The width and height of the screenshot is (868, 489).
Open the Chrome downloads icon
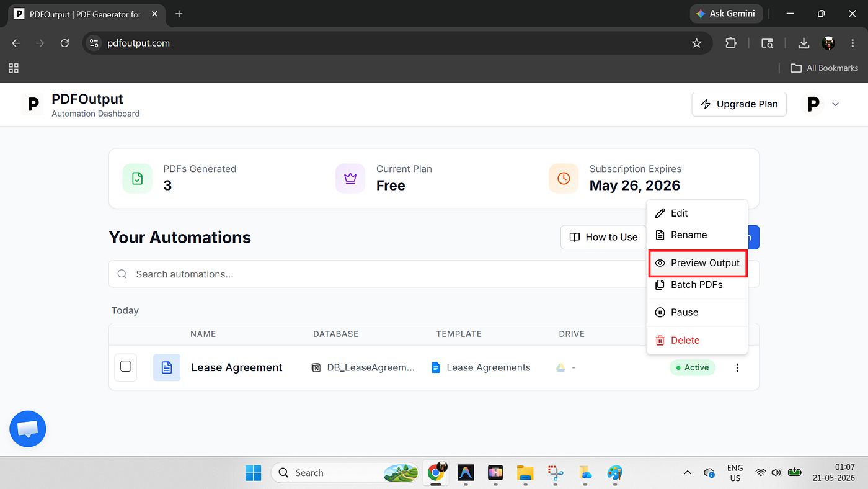click(x=804, y=43)
